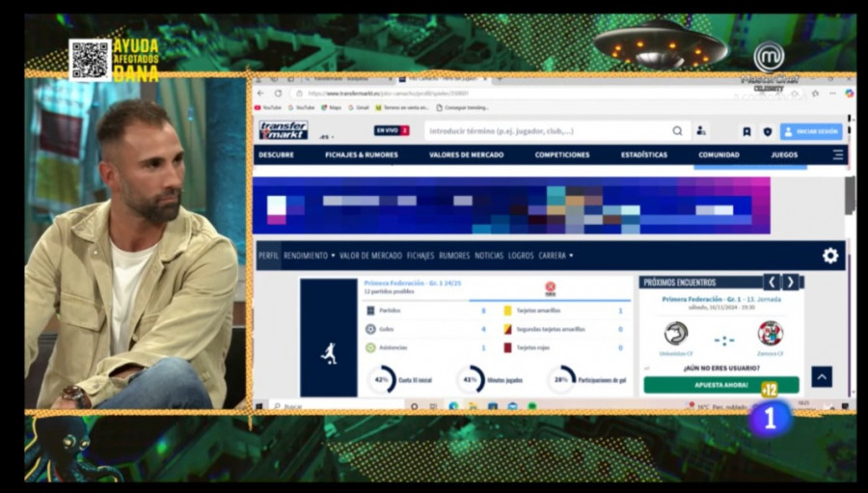Go to previous match in Próximos Encuentros
Viewport: 868px width, 493px height.
772,282
